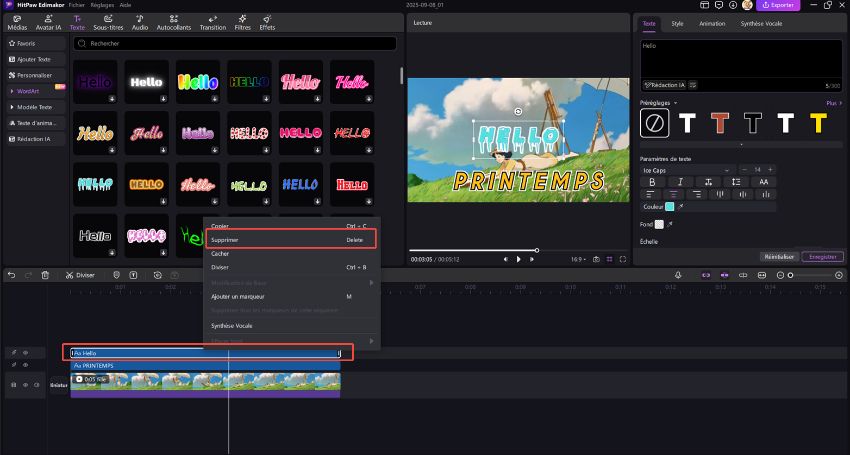Screen dimensions: 850x455
Task: Switch to the Style tab
Action: pyautogui.click(x=677, y=24)
